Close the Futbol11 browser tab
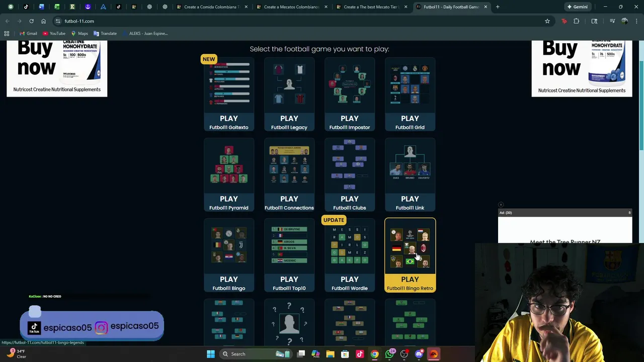644x362 pixels. coord(486,7)
